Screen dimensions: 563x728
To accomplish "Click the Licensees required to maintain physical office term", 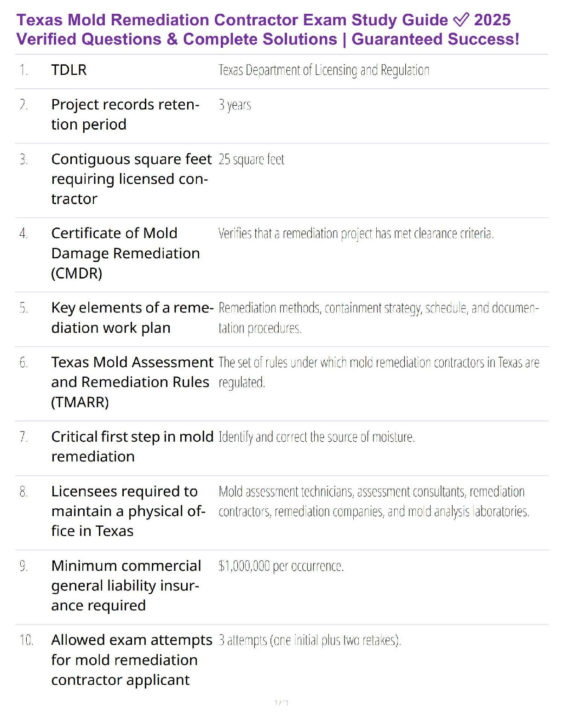I will (x=128, y=511).
